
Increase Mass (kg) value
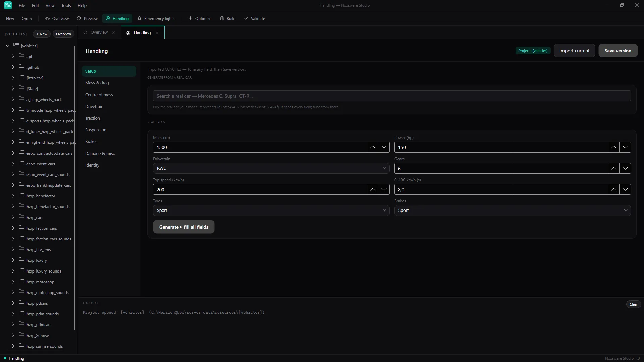373,147
